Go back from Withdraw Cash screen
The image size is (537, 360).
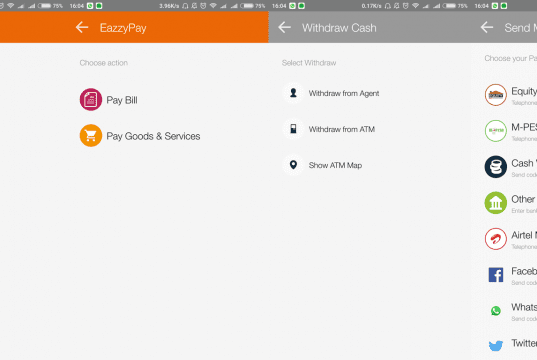(x=284, y=27)
